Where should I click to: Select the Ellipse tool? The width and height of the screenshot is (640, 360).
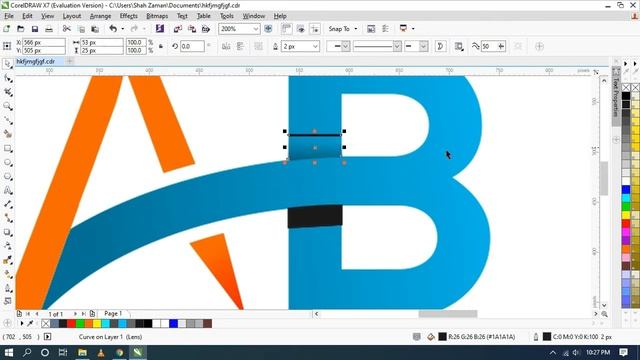pos(7,162)
